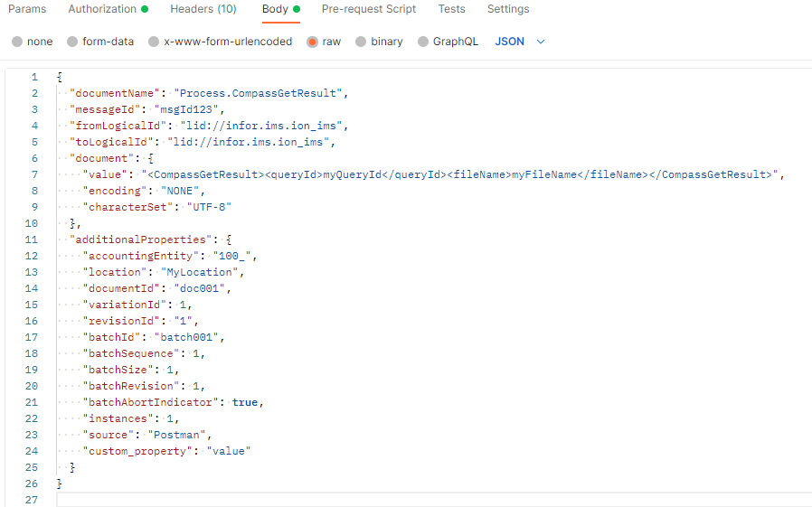The height and width of the screenshot is (507, 812).
Task: Select x-www-form-urlencoded body type
Action: point(220,42)
